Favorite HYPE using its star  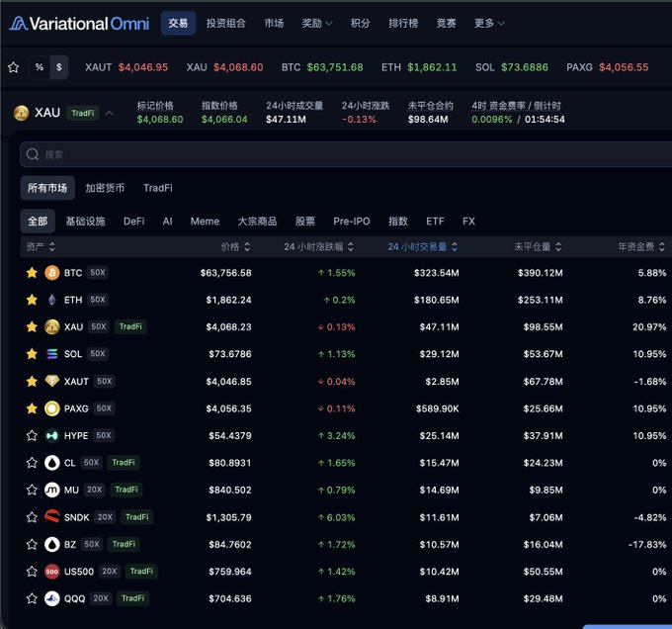tap(32, 435)
